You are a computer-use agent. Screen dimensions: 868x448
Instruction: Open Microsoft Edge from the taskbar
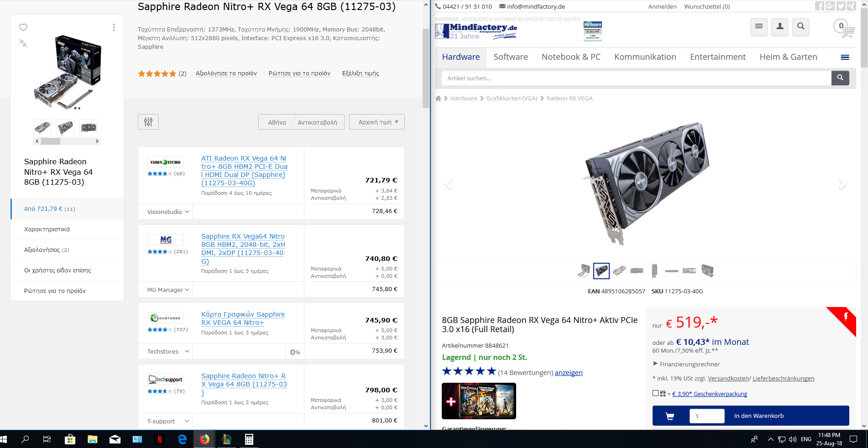(182, 439)
